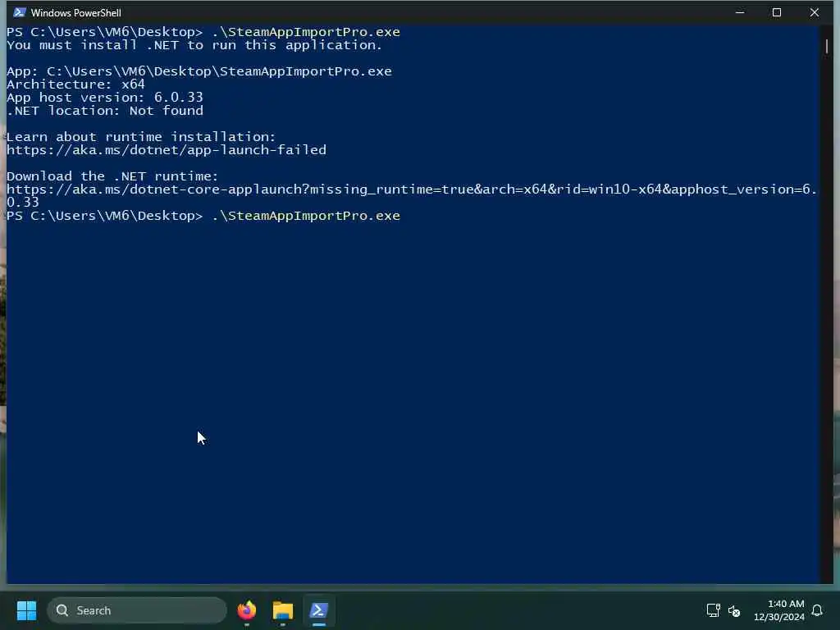
Task: Click the "Windows PowerShell" window title text
Action: pos(76,12)
